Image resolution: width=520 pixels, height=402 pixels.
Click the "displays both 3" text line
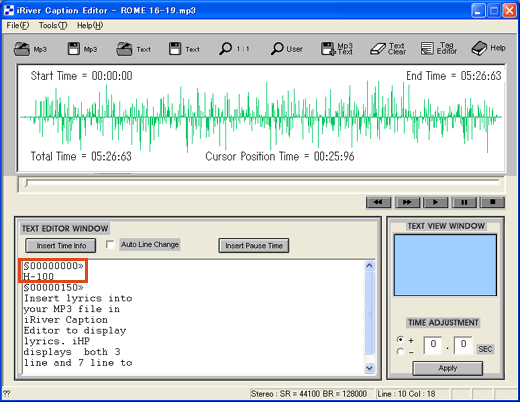coord(72,352)
